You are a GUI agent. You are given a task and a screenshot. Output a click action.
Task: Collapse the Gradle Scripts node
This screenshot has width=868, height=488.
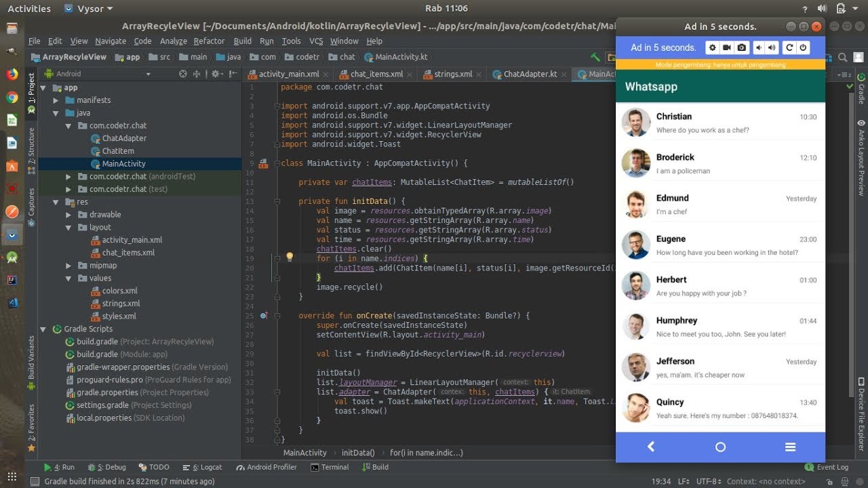pos(43,329)
